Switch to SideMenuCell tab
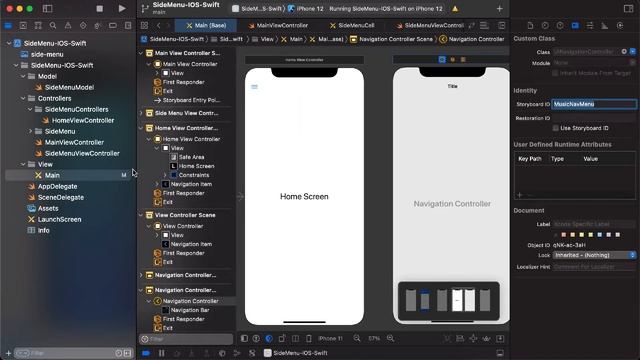This screenshot has width=640, height=360. point(352,25)
